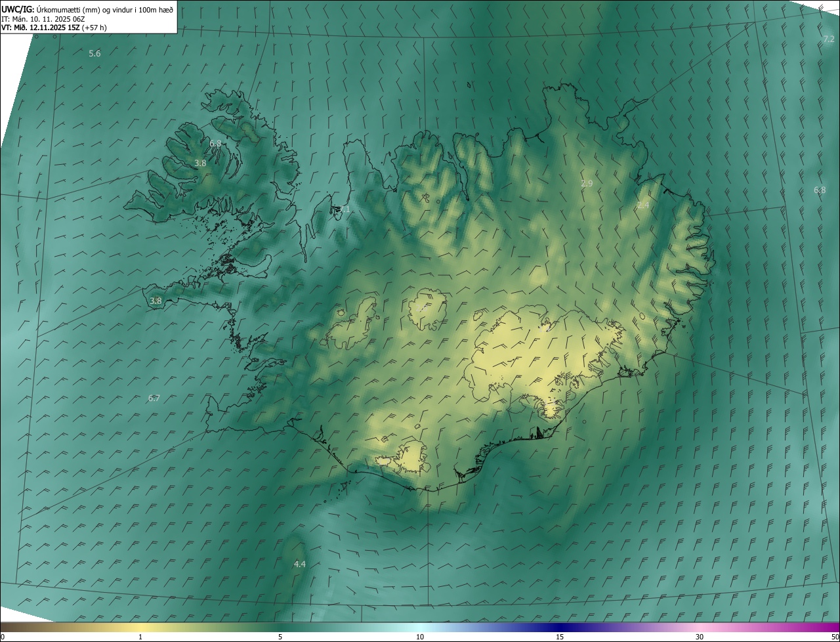The image size is (840, 642).
Task: Click the 3.8 value label on the Snæfellsnes peninsula tip
Action: 156,301
